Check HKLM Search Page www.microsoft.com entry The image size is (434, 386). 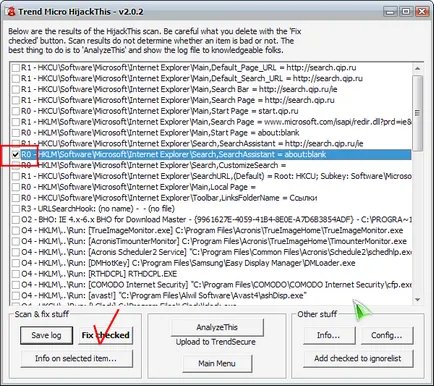click(x=16, y=122)
